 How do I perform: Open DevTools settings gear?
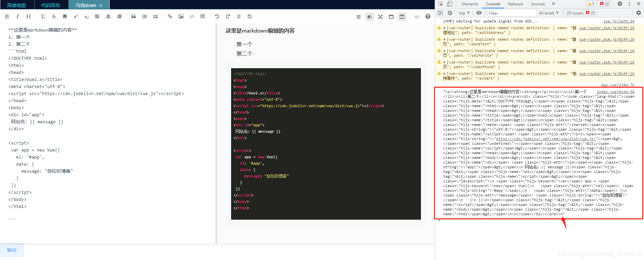click(x=620, y=4)
